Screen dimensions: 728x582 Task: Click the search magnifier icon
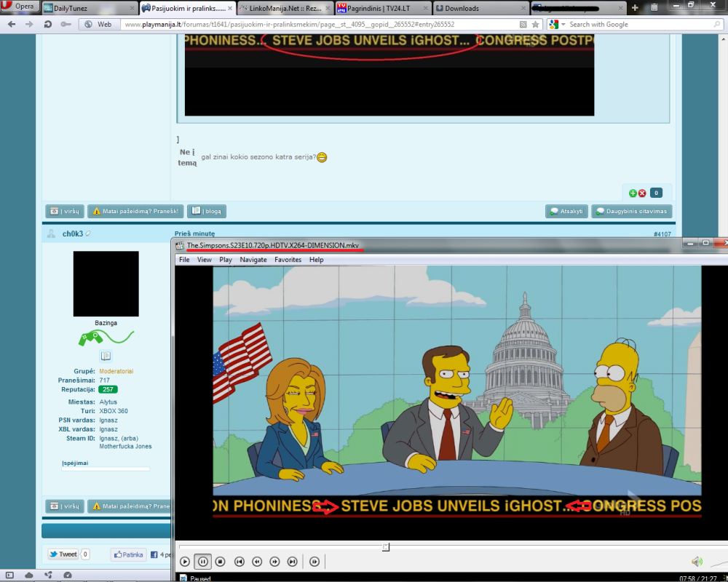point(717,24)
